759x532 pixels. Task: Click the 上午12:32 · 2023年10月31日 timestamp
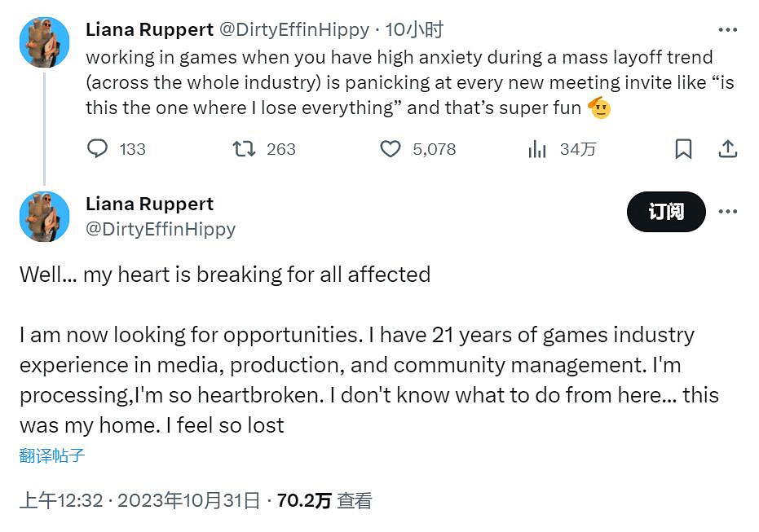coord(139,500)
